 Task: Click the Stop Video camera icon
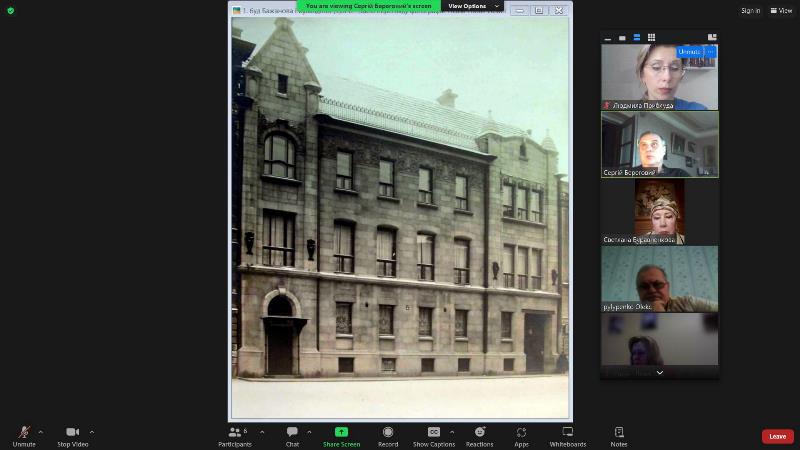(72, 432)
